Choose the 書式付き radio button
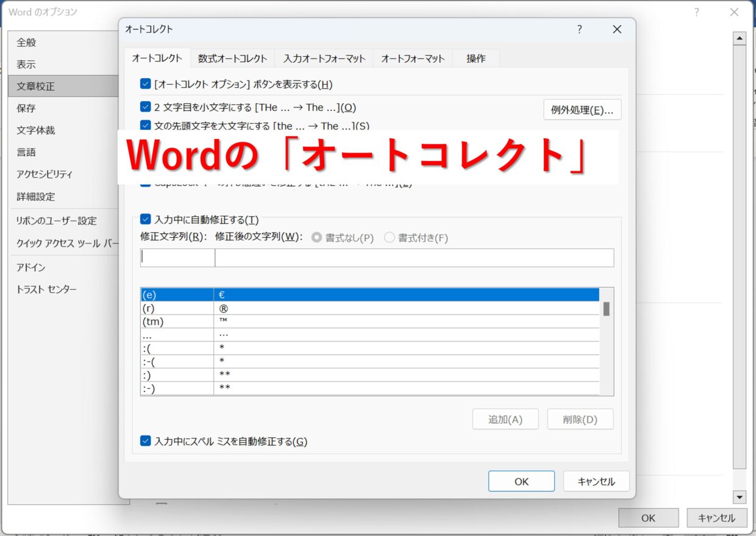Viewport: 756px width, 536px height. [x=390, y=238]
